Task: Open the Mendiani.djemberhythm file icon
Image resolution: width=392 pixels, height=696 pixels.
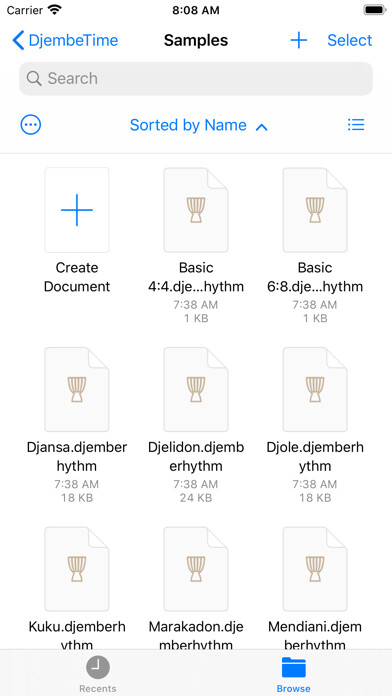Action: point(315,569)
